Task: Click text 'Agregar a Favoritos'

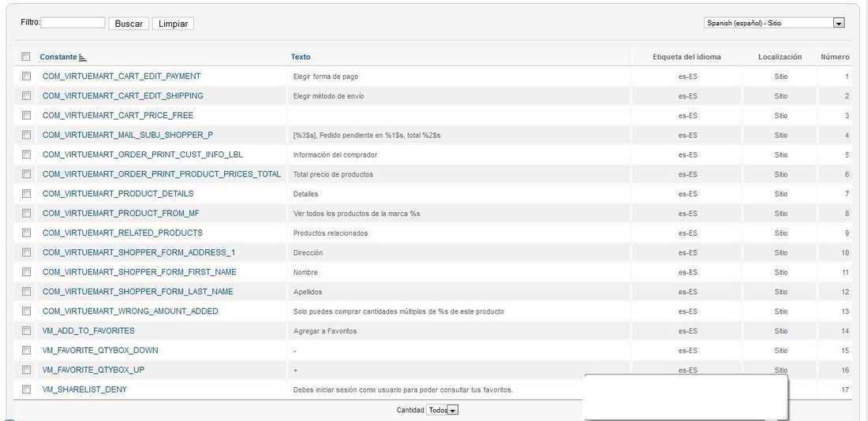Action: [x=325, y=331]
